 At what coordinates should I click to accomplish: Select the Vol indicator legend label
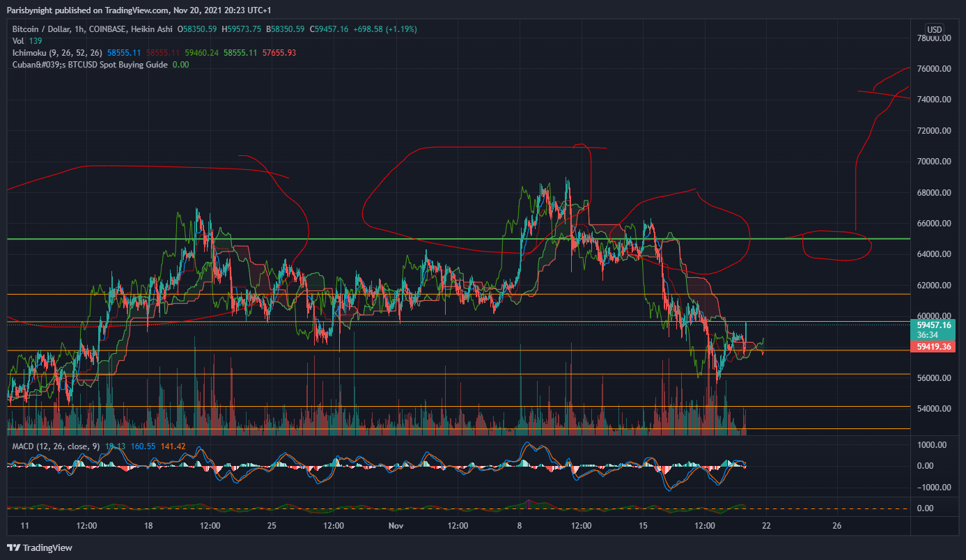[x=19, y=41]
